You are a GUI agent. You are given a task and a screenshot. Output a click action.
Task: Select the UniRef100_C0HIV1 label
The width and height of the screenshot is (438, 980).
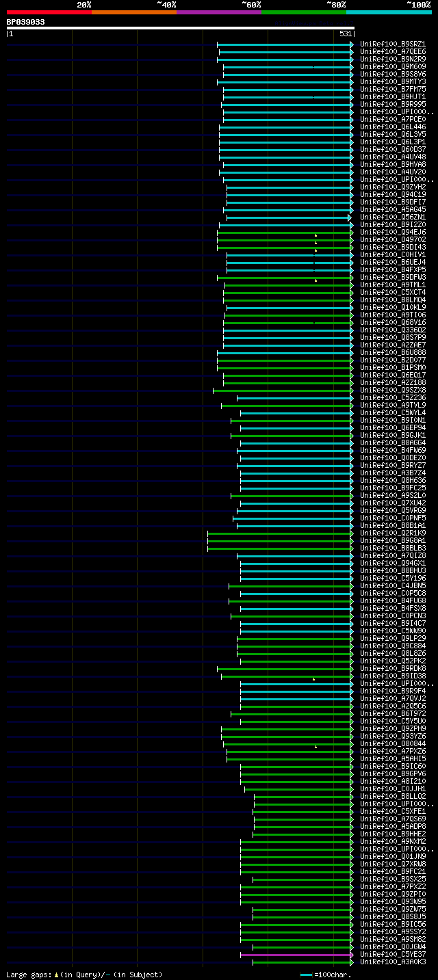(393, 254)
